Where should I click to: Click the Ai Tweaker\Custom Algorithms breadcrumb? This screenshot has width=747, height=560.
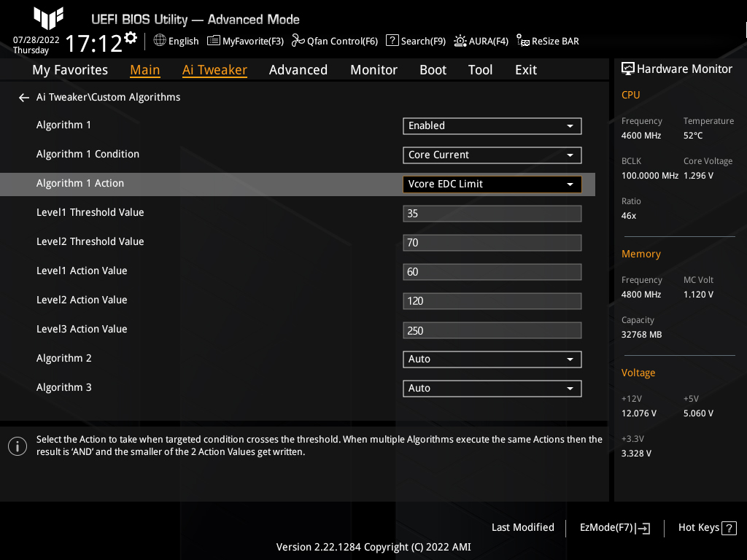click(x=108, y=97)
